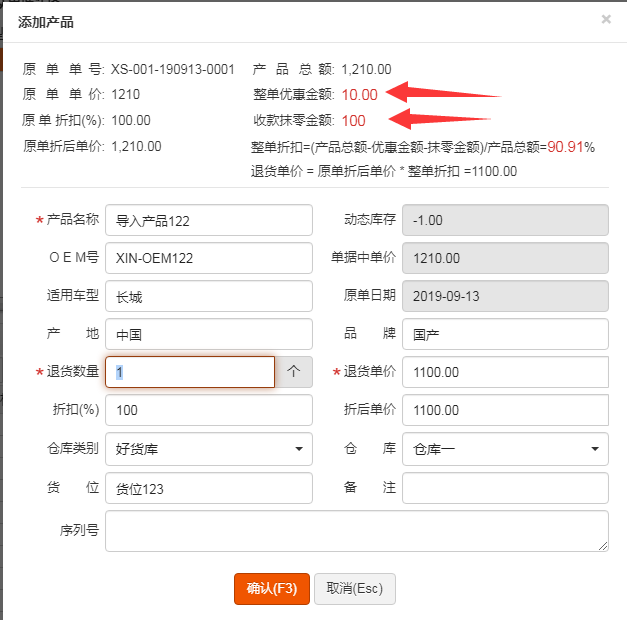Click the 产地 input field
627x620 pixels.
tap(208, 334)
